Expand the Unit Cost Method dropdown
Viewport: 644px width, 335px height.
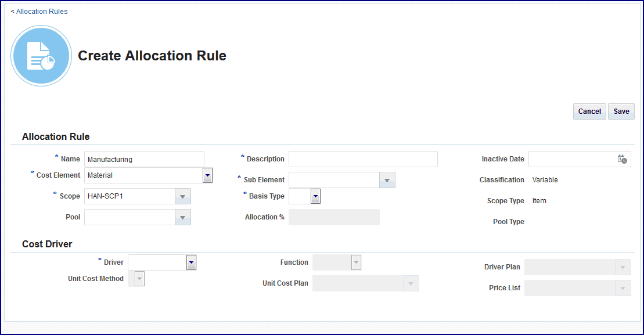pos(139,279)
